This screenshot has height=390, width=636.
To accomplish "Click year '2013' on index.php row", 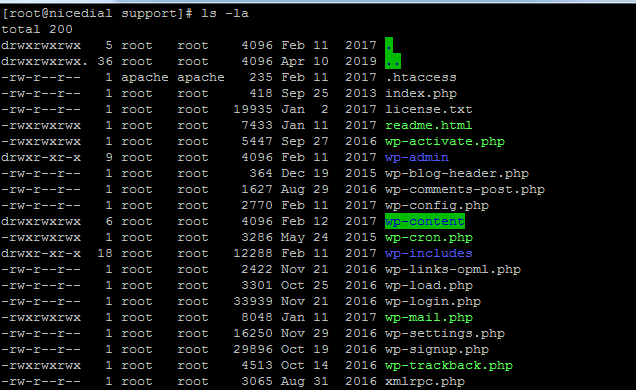I will pos(361,93).
